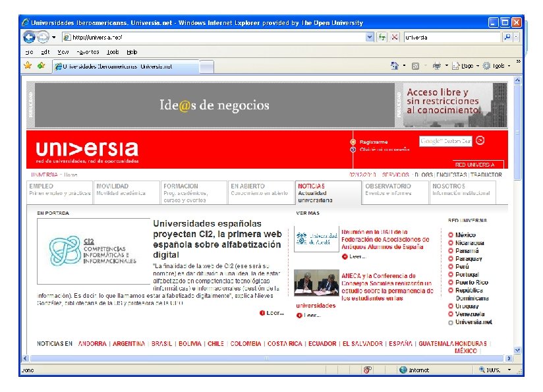The image size is (543, 392).
Task: Click ARGENTINA in Noticias En row
Action: pyautogui.click(x=129, y=343)
